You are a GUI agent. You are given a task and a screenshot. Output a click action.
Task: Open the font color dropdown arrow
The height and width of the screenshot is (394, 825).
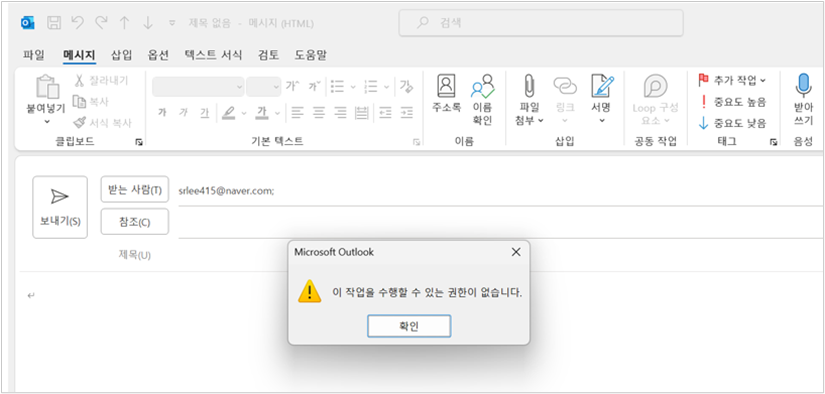click(277, 113)
